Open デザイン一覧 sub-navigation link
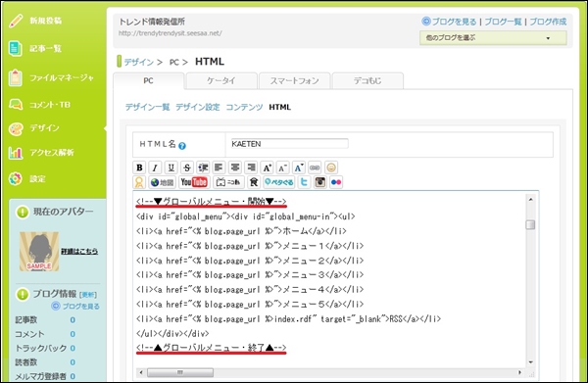This screenshot has height=383, width=588. tap(147, 107)
